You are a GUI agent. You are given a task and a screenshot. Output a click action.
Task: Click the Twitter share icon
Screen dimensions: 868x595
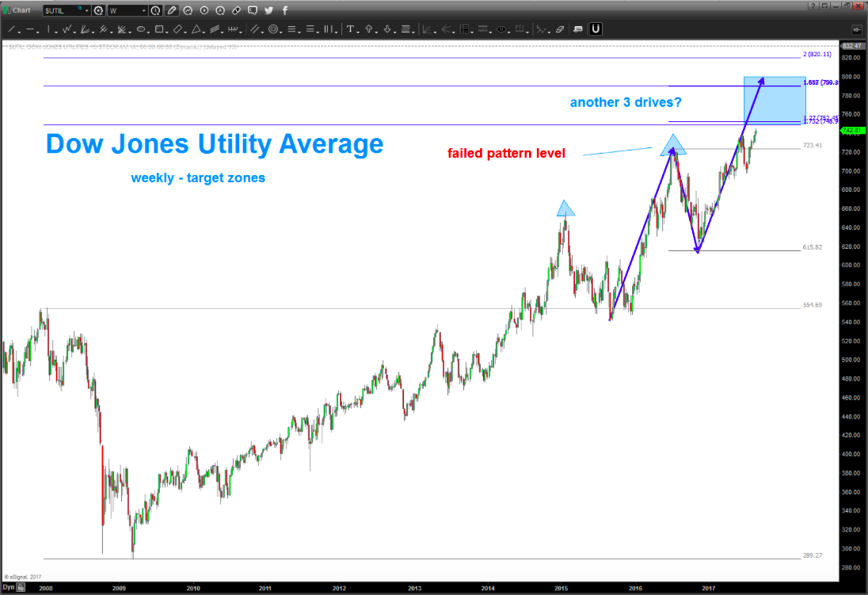coord(269,10)
